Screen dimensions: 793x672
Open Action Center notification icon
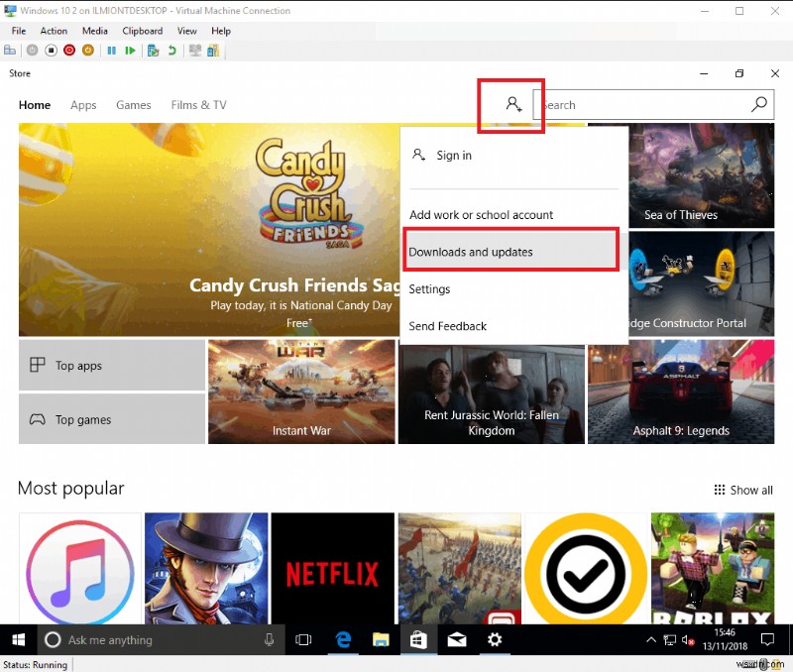pyautogui.click(x=768, y=640)
